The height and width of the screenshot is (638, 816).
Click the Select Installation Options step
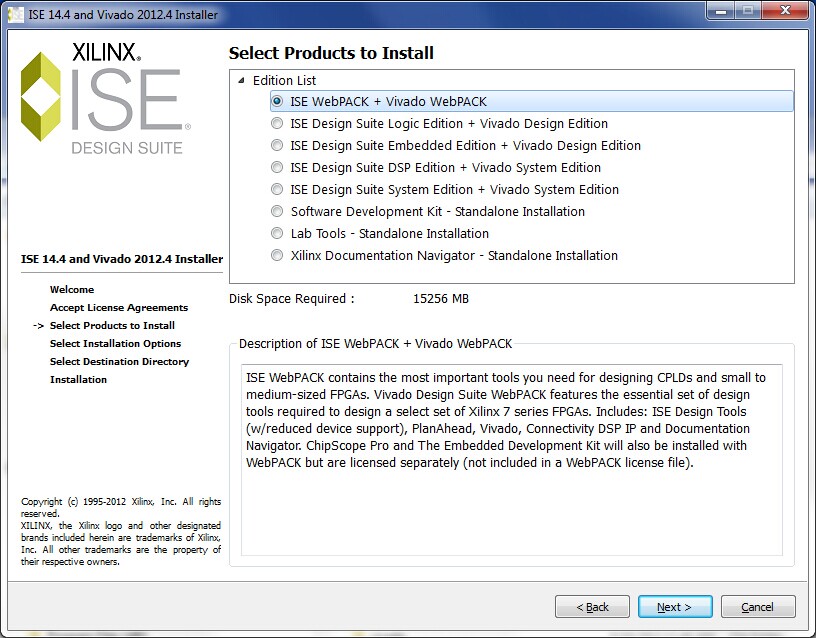[x=115, y=344]
